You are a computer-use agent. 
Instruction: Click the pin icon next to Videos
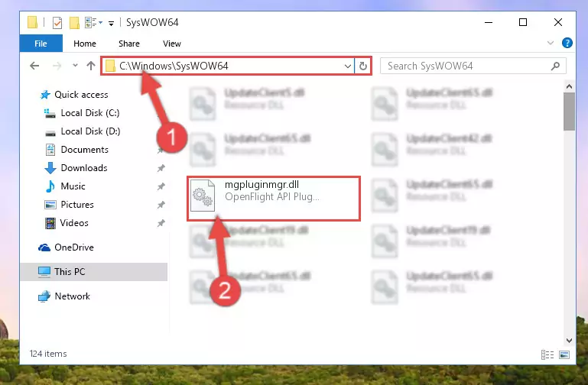[x=161, y=223]
